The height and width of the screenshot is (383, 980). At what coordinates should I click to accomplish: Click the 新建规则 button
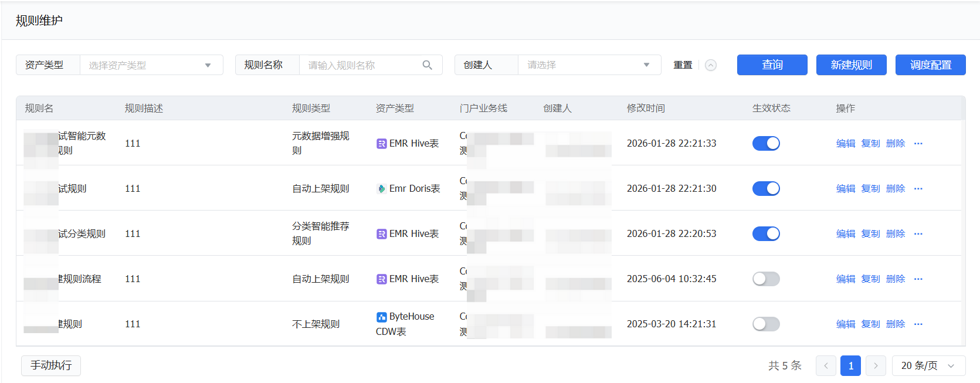pos(852,65)
